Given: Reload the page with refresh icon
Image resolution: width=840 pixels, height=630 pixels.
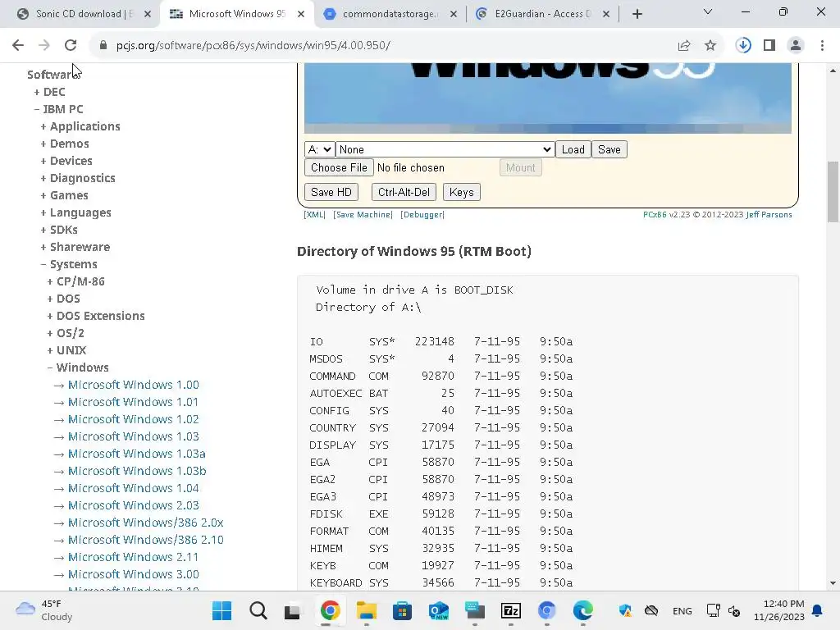Looking at the screenshot, I should [71, 46].
